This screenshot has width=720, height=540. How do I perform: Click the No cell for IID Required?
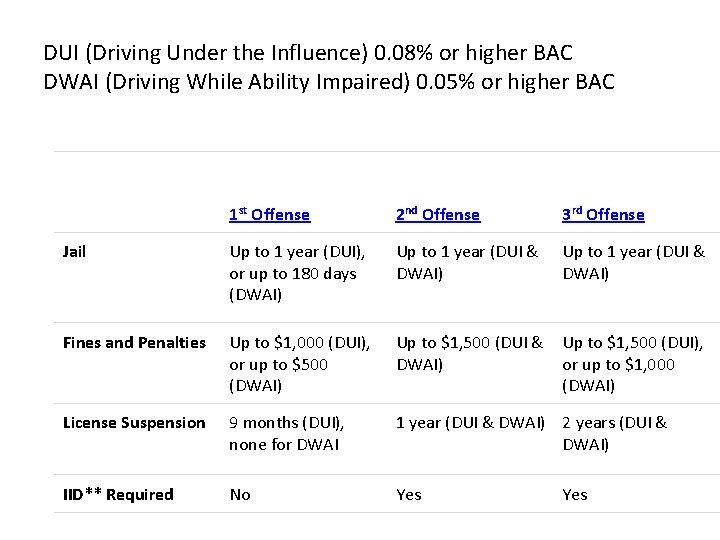click(240, 494)
